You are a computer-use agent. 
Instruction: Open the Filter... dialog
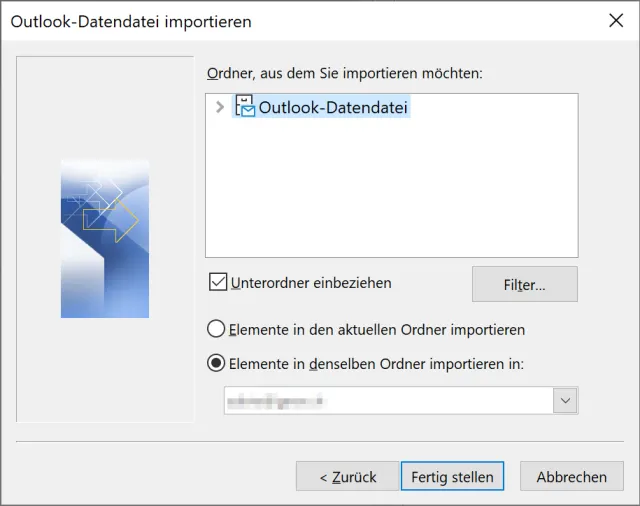(524, 284)
